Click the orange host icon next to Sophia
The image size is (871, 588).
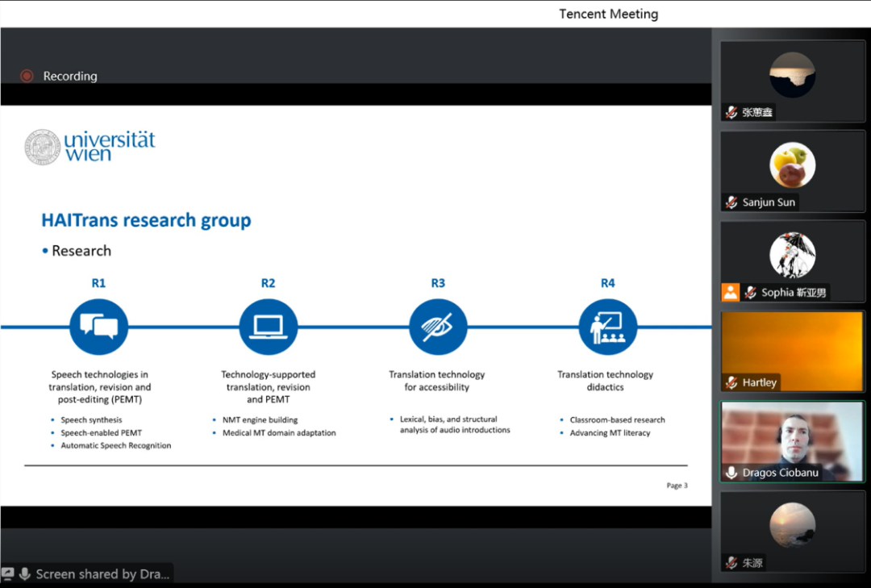click(x=731, y=292)
